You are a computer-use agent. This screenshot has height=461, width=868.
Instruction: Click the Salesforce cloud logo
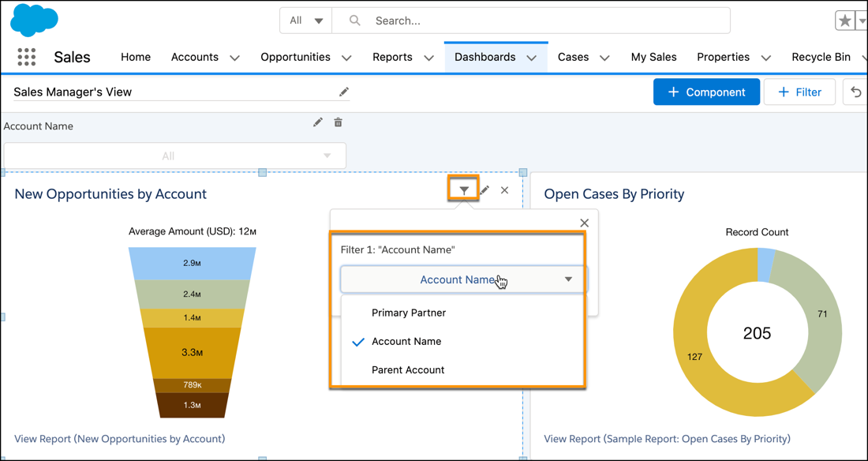(x=34, y=20)
